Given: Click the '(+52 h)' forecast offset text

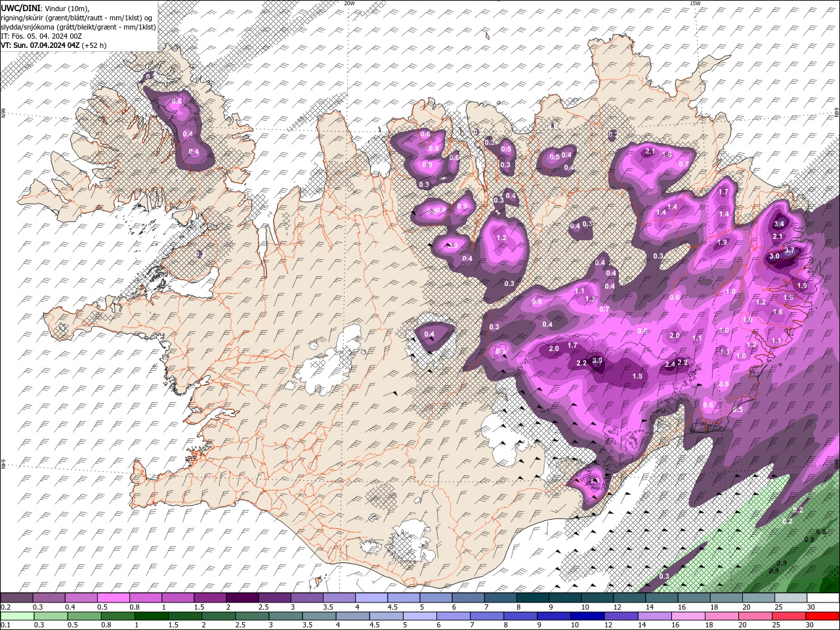Looking at the screenshot, I should coord(94,45).
